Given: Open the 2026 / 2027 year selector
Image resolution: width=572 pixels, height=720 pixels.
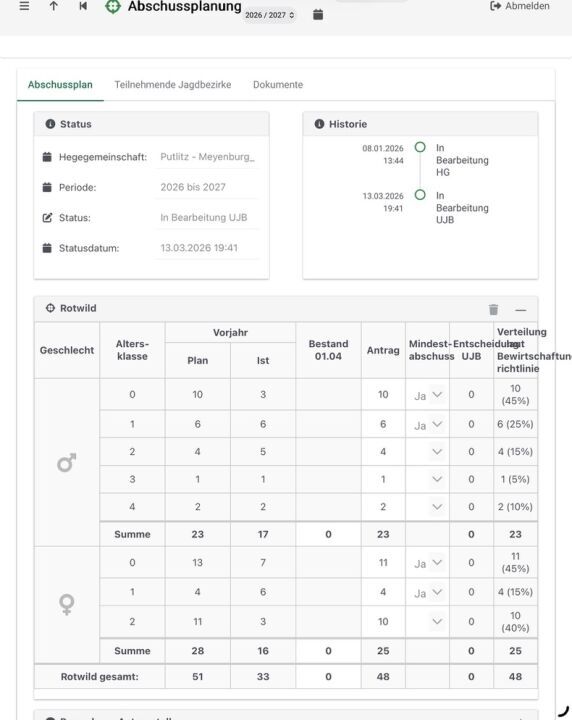Looking at the screenshot, I should (x=269, y=15).
